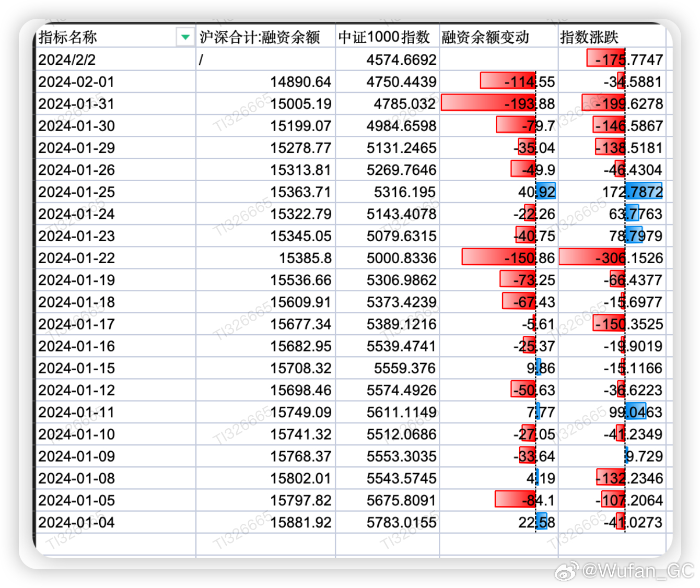Image resolution: width=700 pixels, height=588 pixels.
Task: Open the @Wufan_GC Weibo account link
Action: tap(624, 571)
